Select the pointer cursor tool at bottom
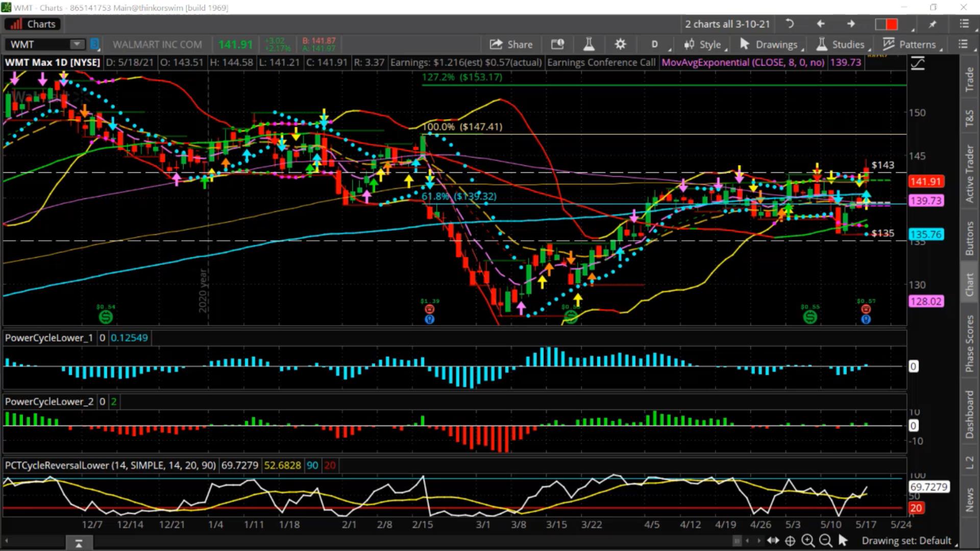Screen dimensions: 980x551 point(843,540)
